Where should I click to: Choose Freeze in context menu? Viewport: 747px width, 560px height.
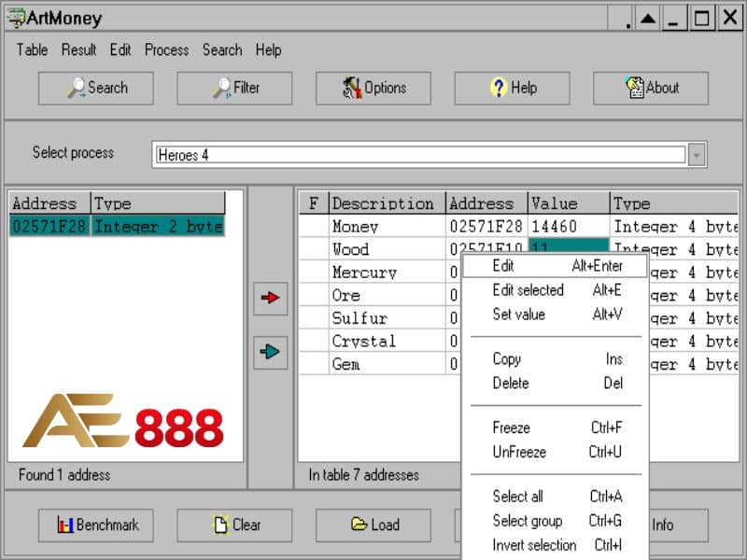(556, 427)
